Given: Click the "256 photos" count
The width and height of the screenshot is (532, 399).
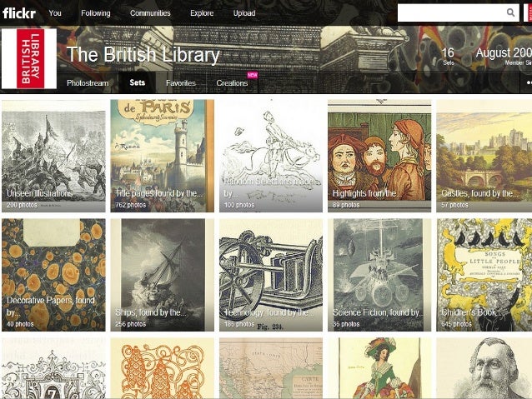Looking at the screenshot, I should coord(130,324).
